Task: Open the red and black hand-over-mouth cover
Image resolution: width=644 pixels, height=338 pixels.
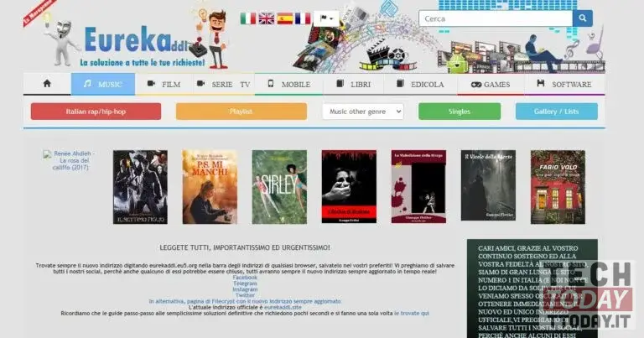Action: coord(349,186)
